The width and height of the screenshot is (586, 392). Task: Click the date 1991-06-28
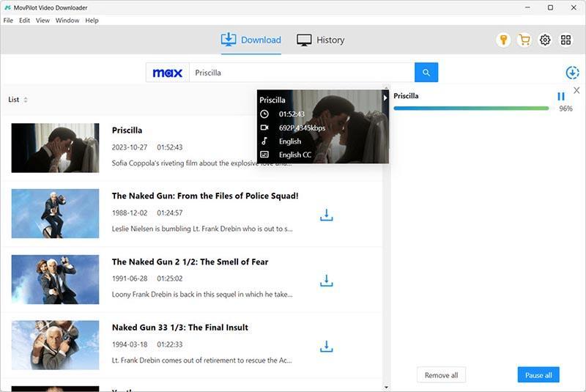130,278
